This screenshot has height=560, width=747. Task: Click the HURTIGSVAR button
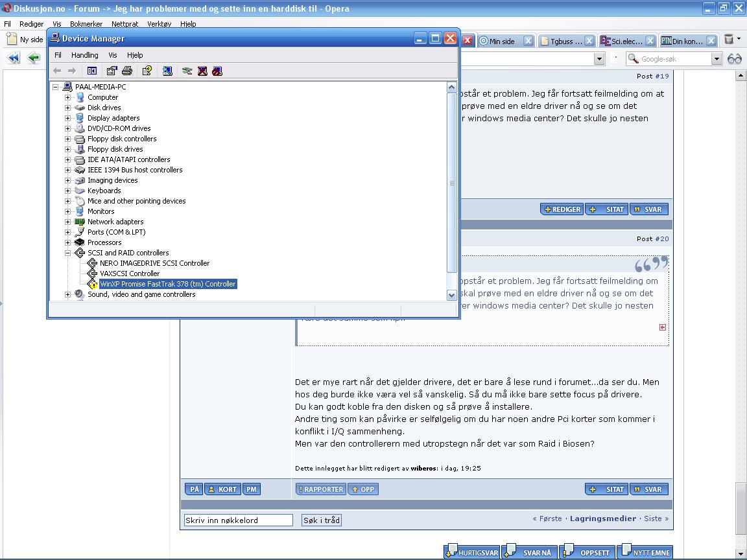[472, 552]
